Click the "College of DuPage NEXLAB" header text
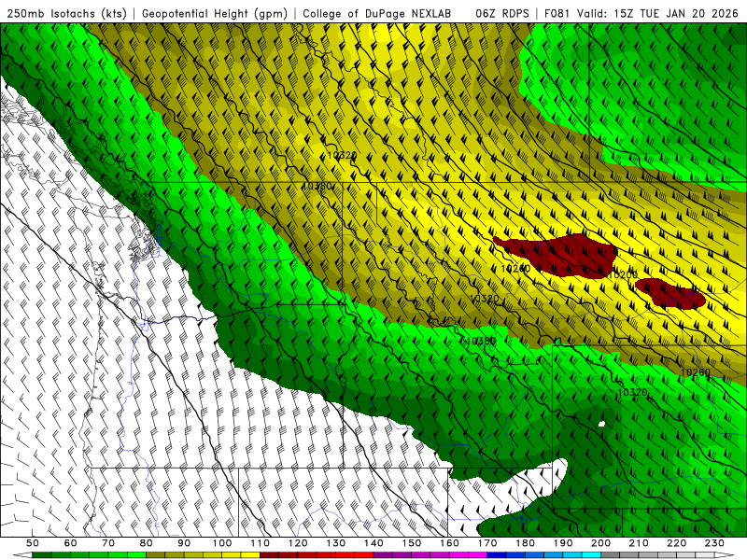 (x=377, y=13)
